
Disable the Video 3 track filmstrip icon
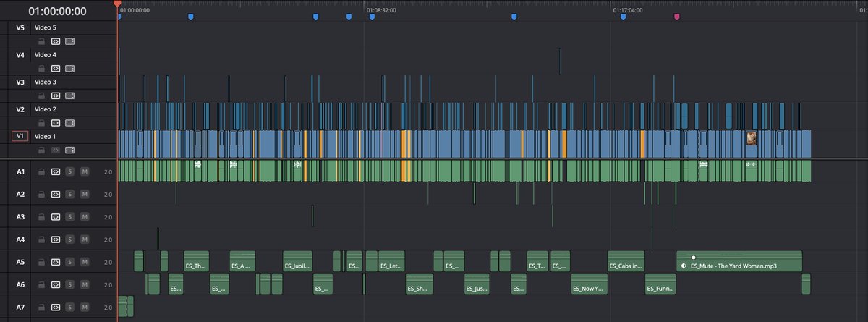coord(70,96)
